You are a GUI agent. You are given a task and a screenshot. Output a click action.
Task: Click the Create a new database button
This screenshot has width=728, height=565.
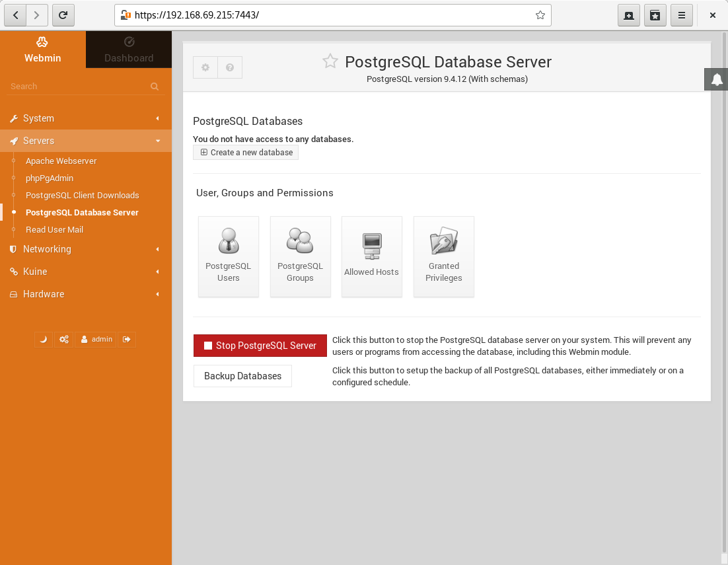[246, 153]
